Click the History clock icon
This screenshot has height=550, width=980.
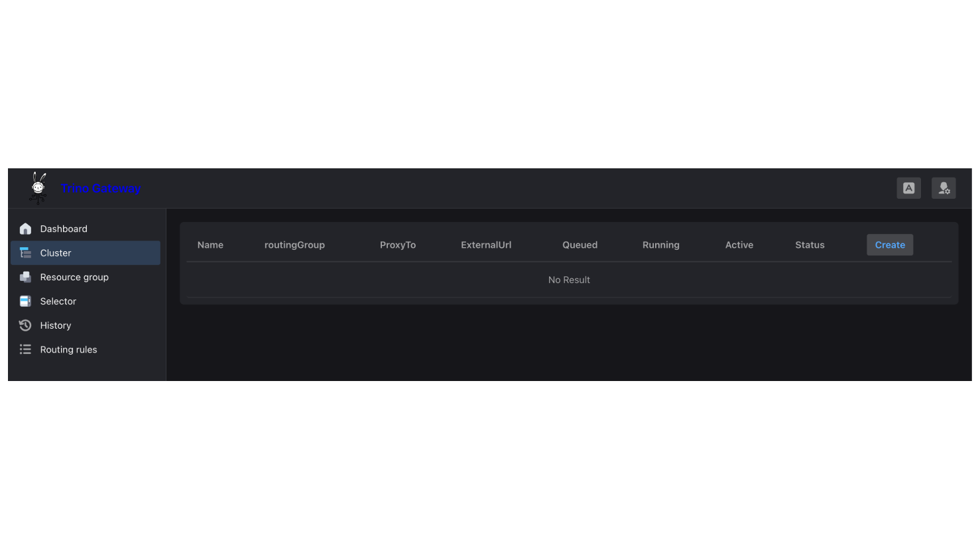click(25, 325)
